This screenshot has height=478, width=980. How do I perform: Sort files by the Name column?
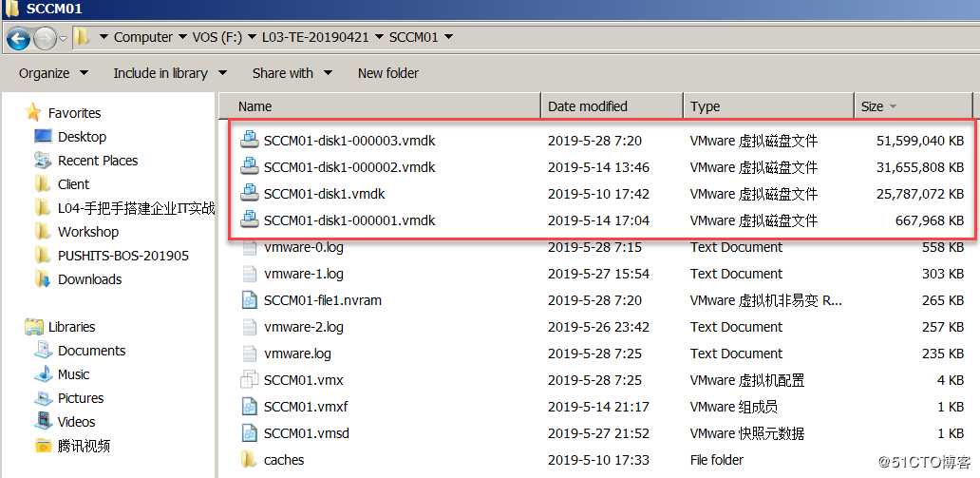coord(380,106)
